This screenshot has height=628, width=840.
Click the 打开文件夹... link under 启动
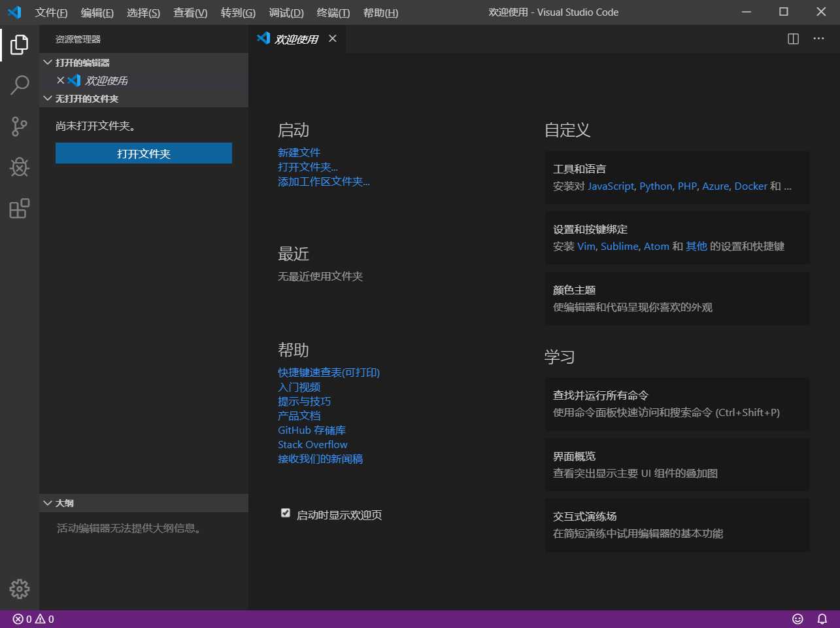pyautogui.click(x=308, y=167)
